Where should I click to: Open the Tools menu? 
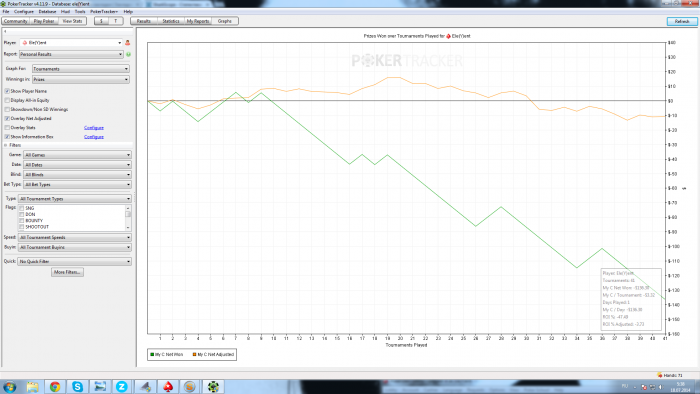[80, 12]
